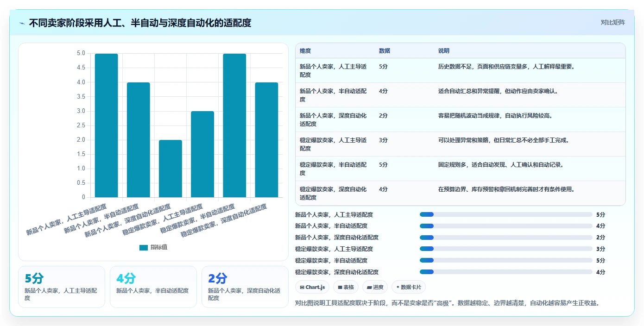
Task: Click the table row label 稳定爆款卖家，半自动适配度
Action: pos(333,169)
